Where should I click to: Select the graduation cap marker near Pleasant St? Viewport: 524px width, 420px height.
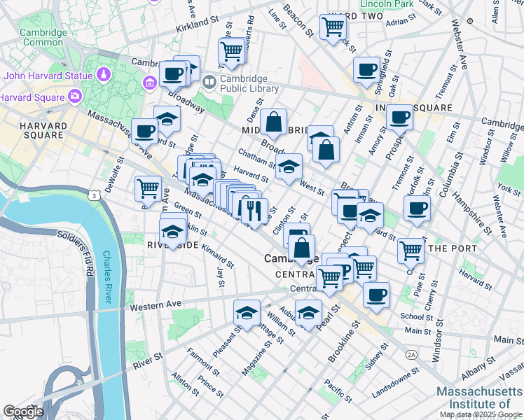[247, 315]
